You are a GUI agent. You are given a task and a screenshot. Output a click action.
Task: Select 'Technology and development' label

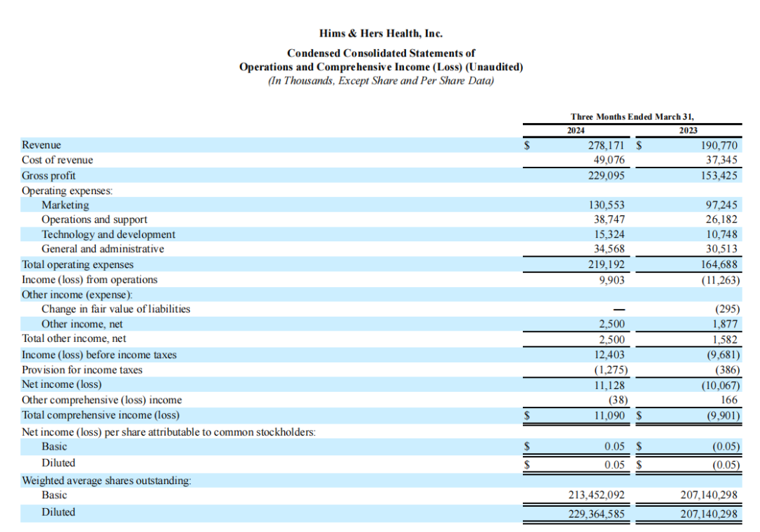point(108,234)
